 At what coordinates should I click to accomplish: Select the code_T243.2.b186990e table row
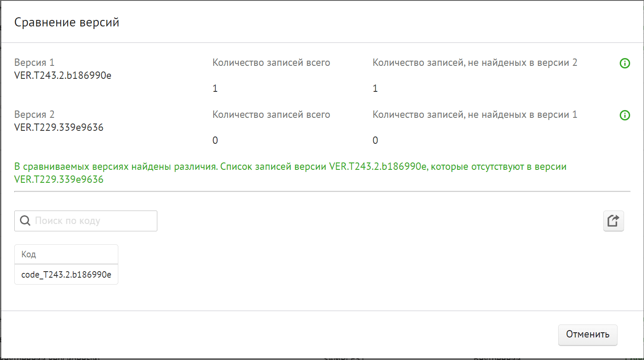click(66, 275)
